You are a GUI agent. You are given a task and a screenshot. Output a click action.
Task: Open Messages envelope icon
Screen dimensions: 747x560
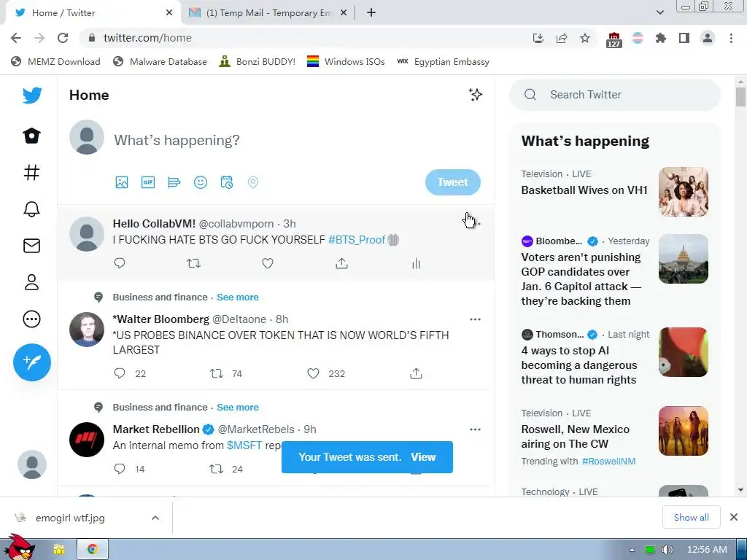pyautogui.click(x=32, y=246)
